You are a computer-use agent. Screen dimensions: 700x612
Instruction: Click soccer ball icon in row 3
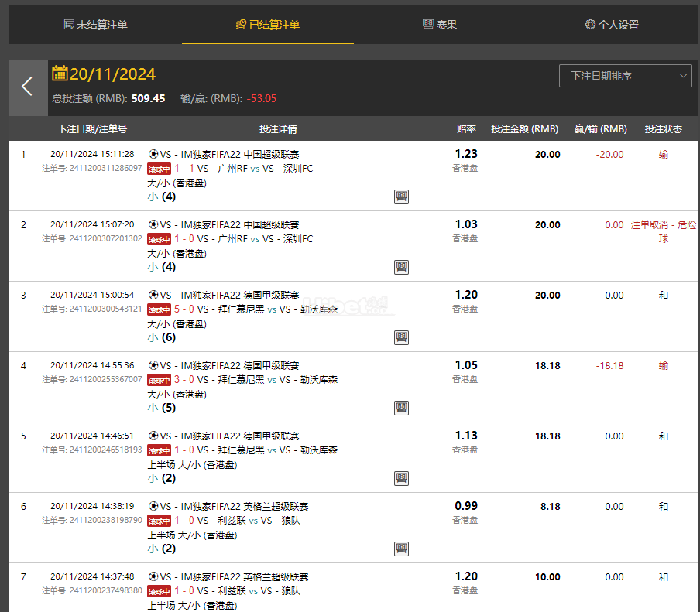point(153,295)
